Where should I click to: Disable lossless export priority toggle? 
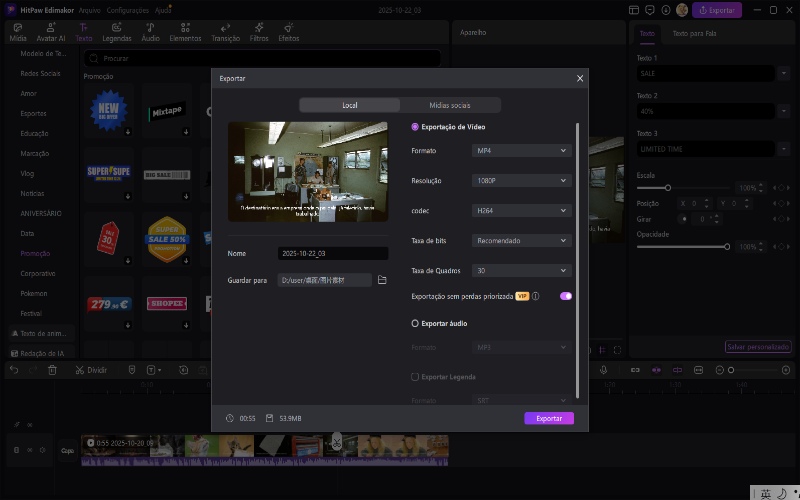click(x=566, y=296)
